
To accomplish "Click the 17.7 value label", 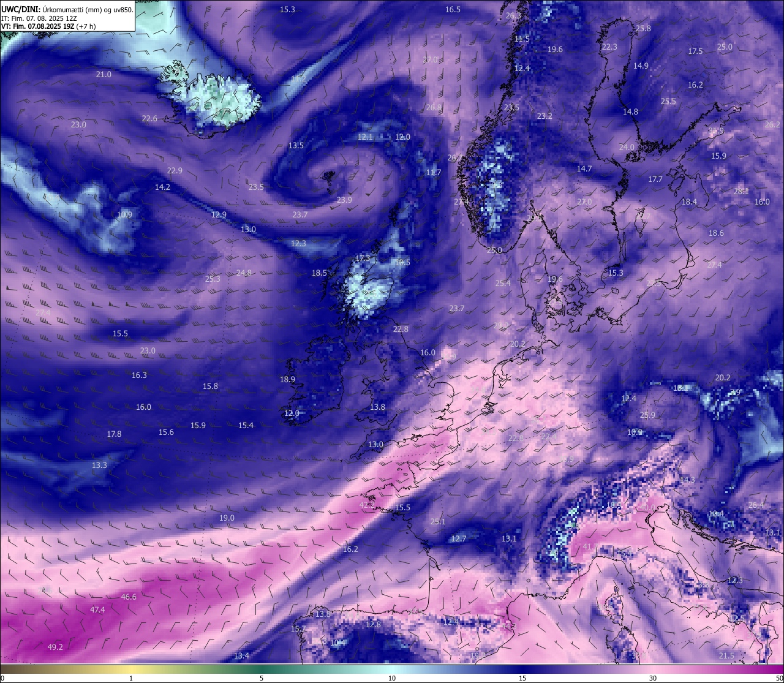I will [655, 179].
